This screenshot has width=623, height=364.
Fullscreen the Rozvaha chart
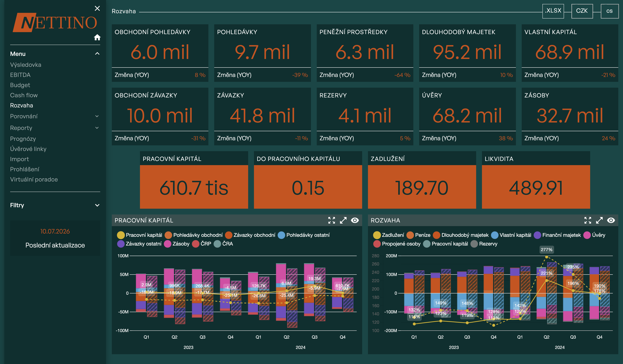pos(588,220)
